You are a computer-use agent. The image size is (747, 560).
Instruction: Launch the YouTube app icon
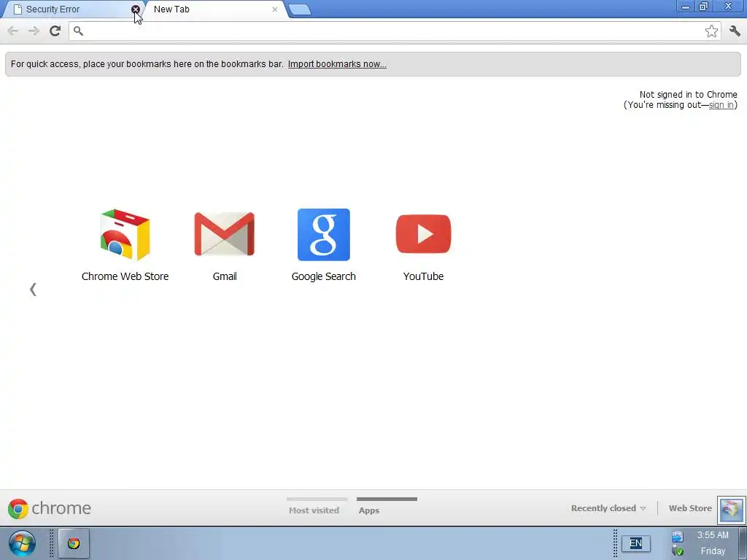coord(423,234)
